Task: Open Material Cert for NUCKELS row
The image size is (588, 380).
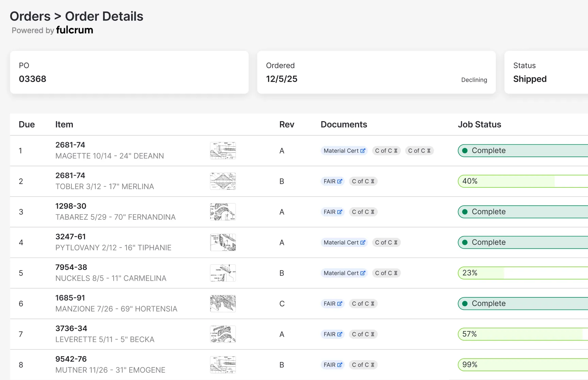Action: [x=344, y=273]
